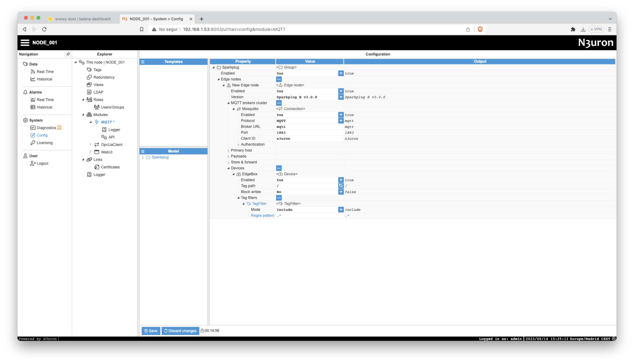The width and height of the screenshot is (634, 364).
Task: Click the ellipsis button next to Edge nodes
Action: (279, 79)
